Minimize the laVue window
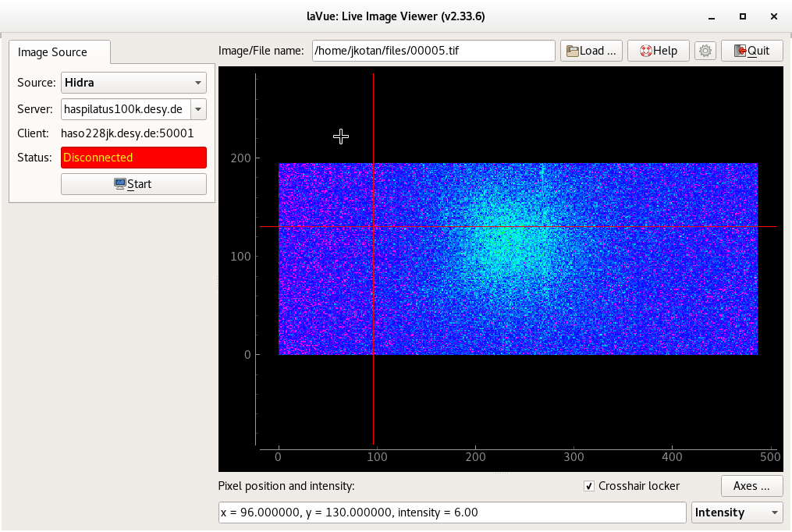 (713, 16)
